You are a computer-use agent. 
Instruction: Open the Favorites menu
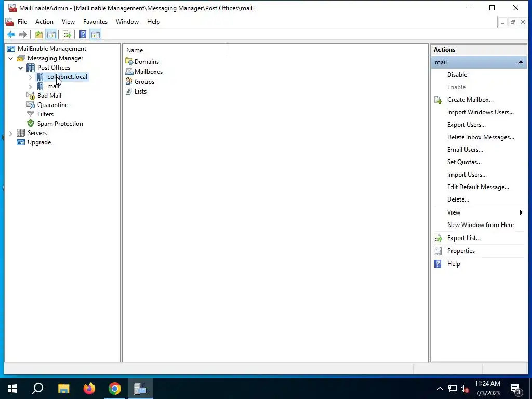coord(96,22)
